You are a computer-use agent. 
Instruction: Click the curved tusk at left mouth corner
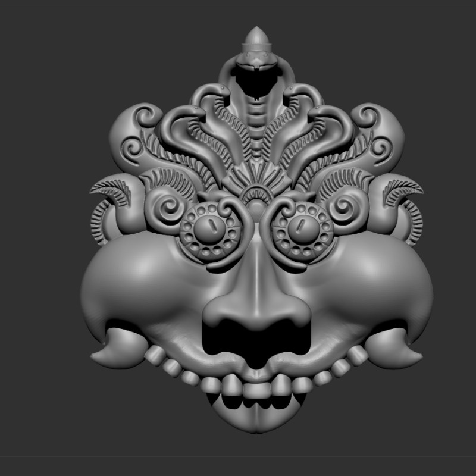click(x=116, y=350)
